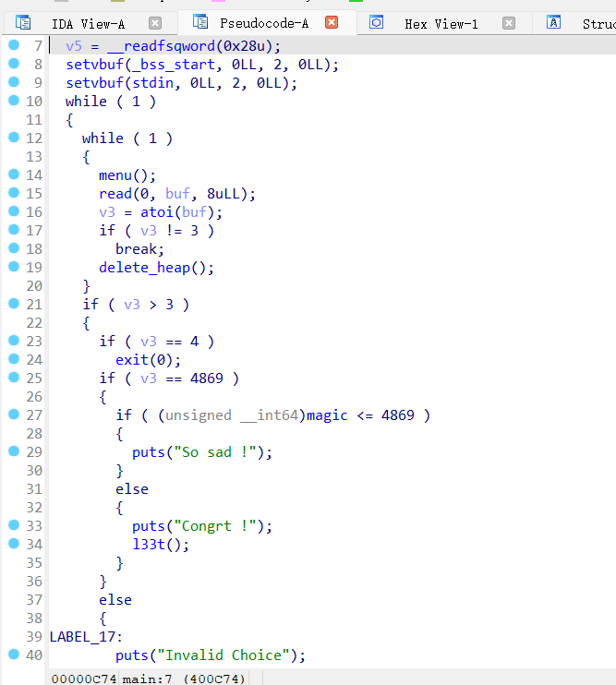
Task: Click the IDA View-A tab icon
Action: point(23,22)
